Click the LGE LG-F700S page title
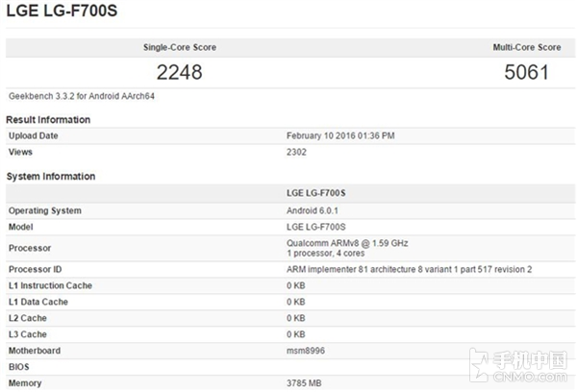This screenshot has height=392, width=577. pos(62,11)
